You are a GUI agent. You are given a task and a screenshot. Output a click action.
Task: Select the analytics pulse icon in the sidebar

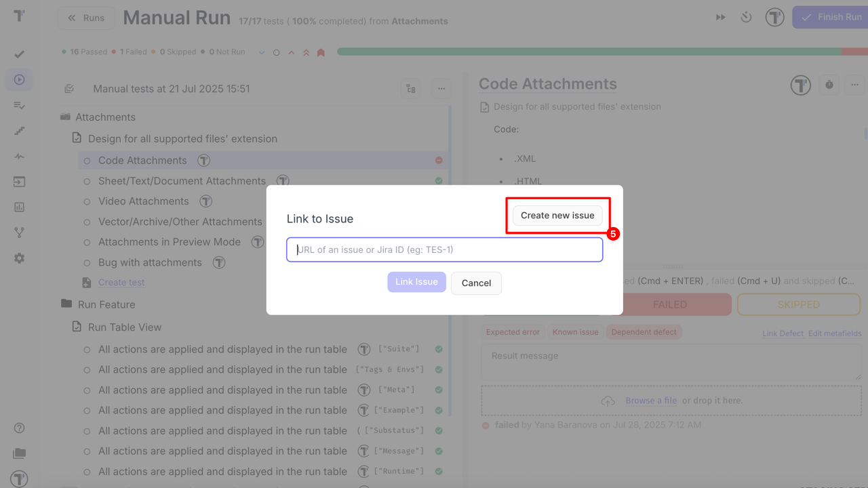tap(19, 156)
